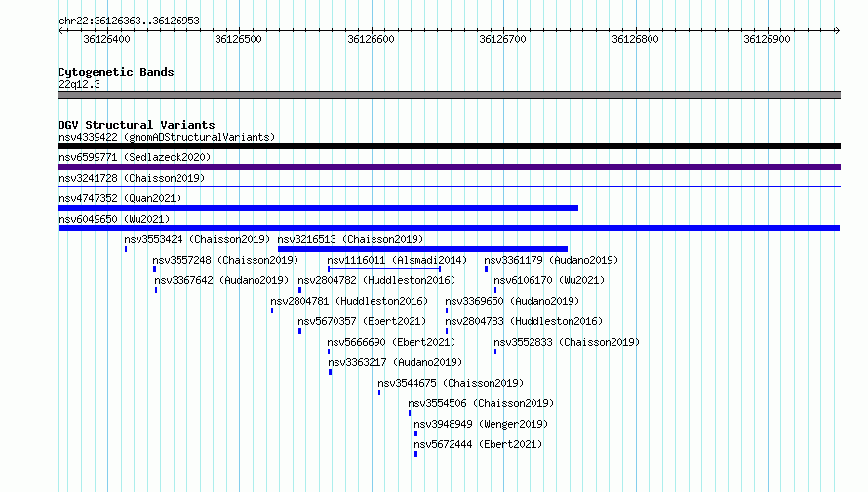Click nsv6106170 (Wu2021) label
Image resolution: width=868 pixels, height=492 pixels.
[549, 280]
